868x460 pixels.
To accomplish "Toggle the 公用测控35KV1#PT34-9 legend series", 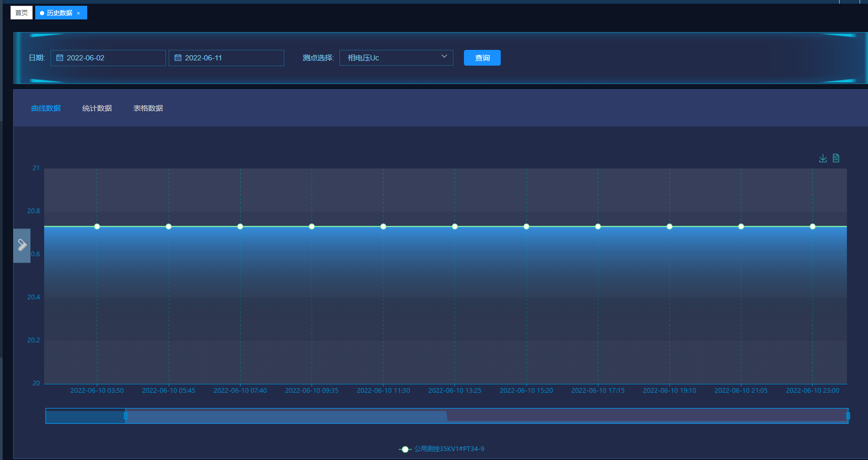I will pos(449,449).
